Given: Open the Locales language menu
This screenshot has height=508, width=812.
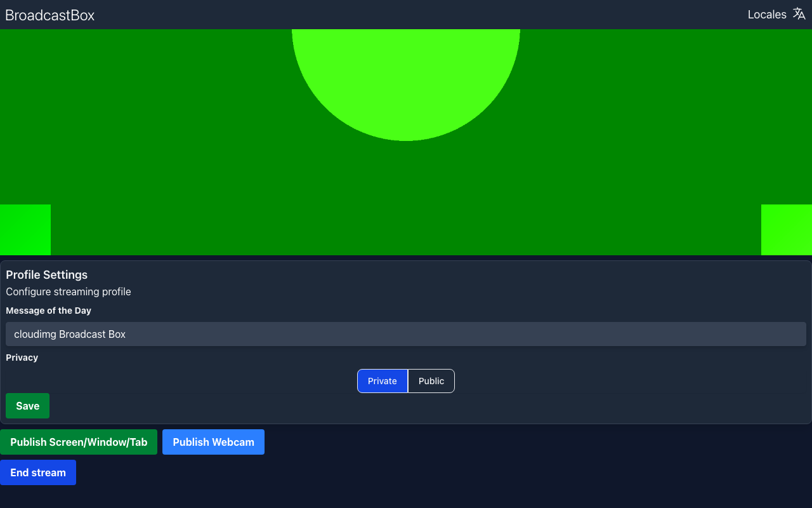Looking at the screenshot, I should [776, 14].
